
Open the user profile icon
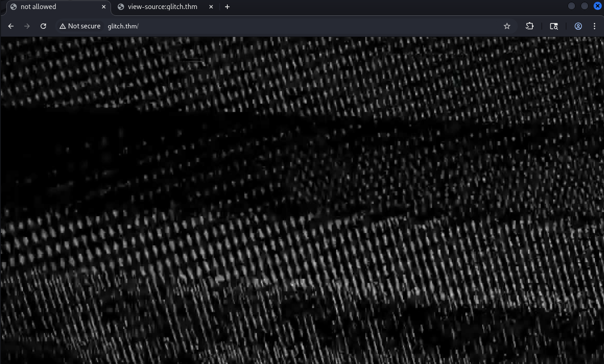[578, 26]
